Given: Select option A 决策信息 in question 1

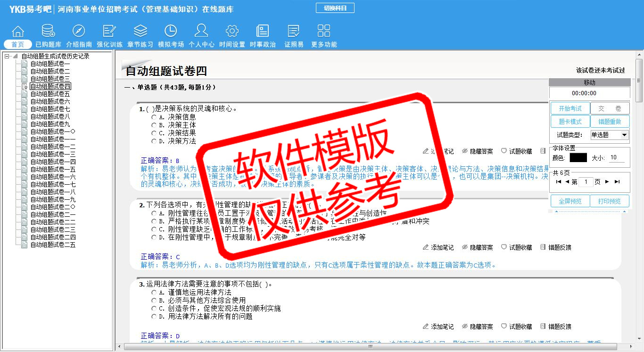Looking at the screenshot, I should point(154,117).
